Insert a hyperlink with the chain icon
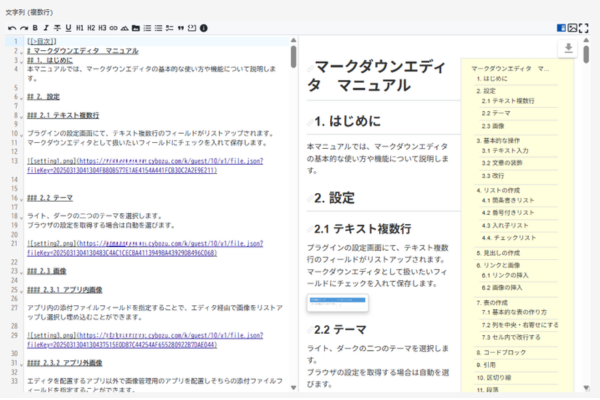The height and width of the screenshot is (400, 600). tap(113, 28)
